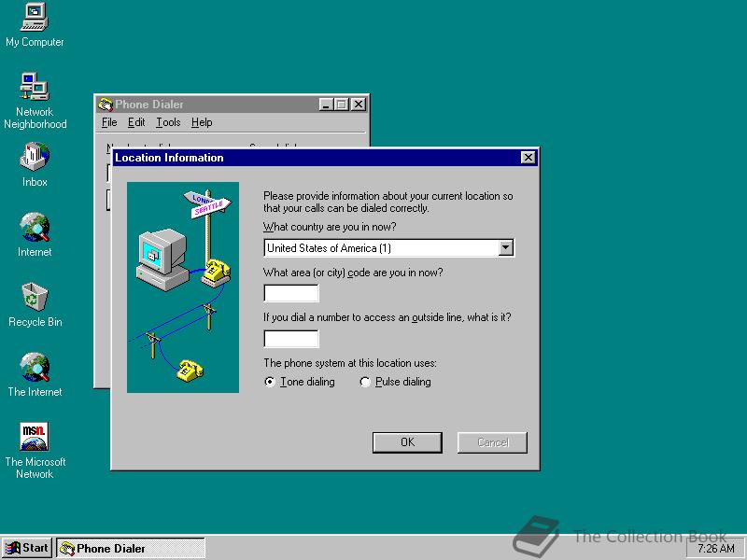Focus the area or city code field
747x560 pixels.
click(x=291, y=293)
